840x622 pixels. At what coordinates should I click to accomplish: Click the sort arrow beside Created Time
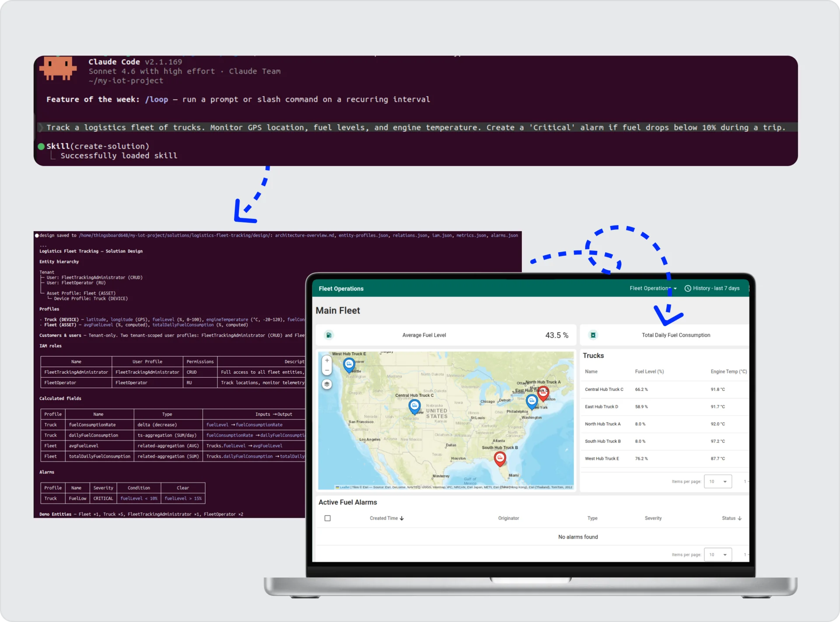[x=402, y=518]
